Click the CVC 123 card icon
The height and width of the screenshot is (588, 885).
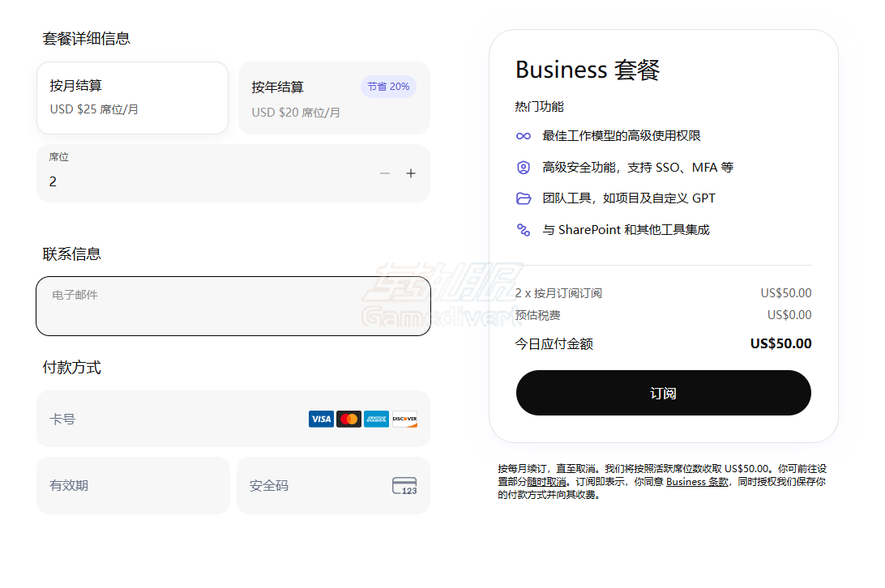click(404, 486)
